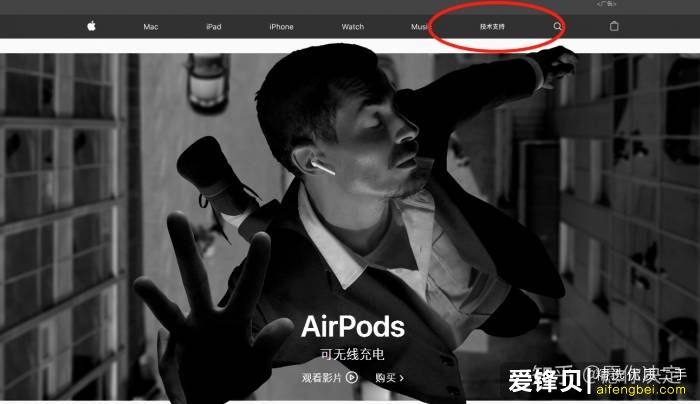This screenshot has height=404, width=700.
Task: Click the 可无线充电 subtitle text
Action: (352, 354)
